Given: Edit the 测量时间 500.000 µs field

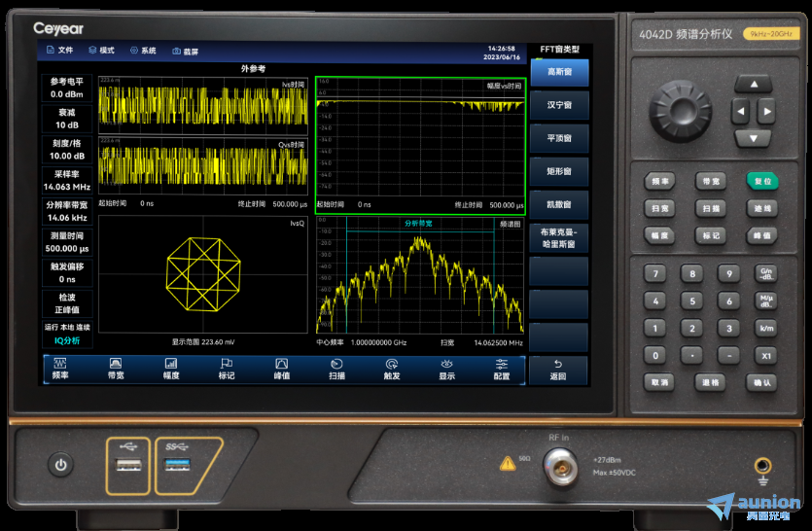Looking at the screenshot, I should pyautogui.click(x=67, y=242).
